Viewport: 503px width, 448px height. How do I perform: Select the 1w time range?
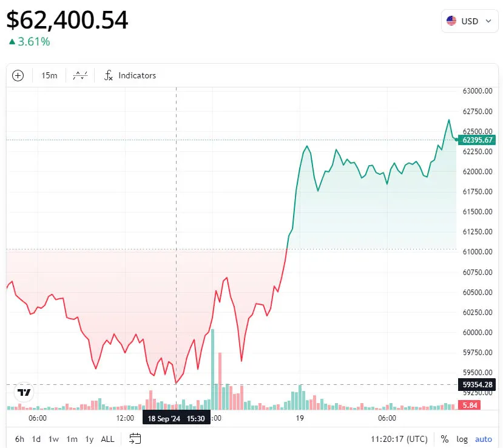[x=54, y=439]
